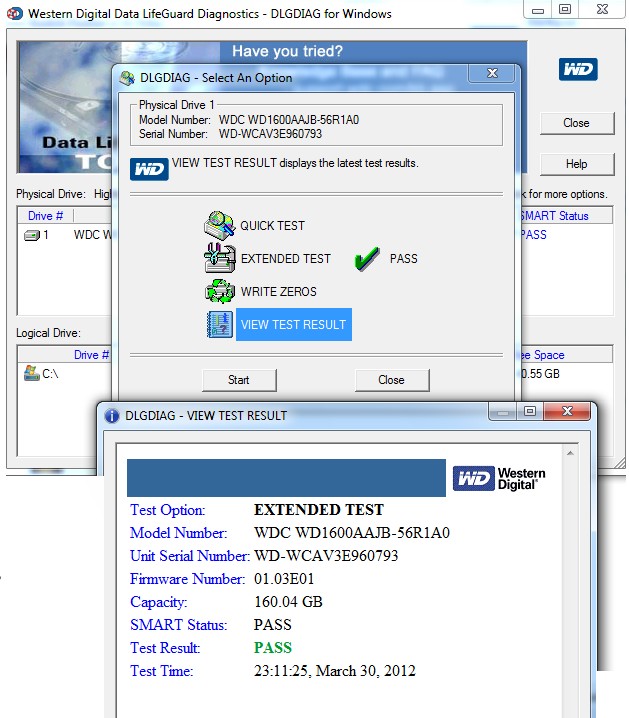Click Close in the main Data LifeGuard window
Image resolution: width=629 pixels, height=718 pixels.
pyautogui.click(x=577, y=123)
